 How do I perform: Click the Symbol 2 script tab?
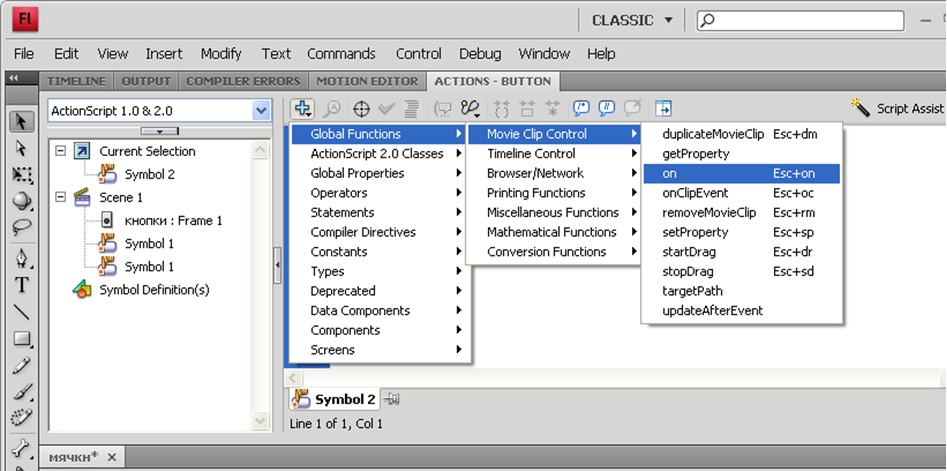pos(335,399)
